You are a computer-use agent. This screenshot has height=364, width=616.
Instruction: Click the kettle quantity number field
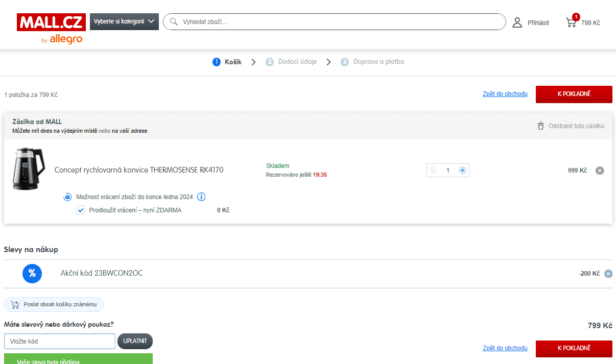[448, 171]
